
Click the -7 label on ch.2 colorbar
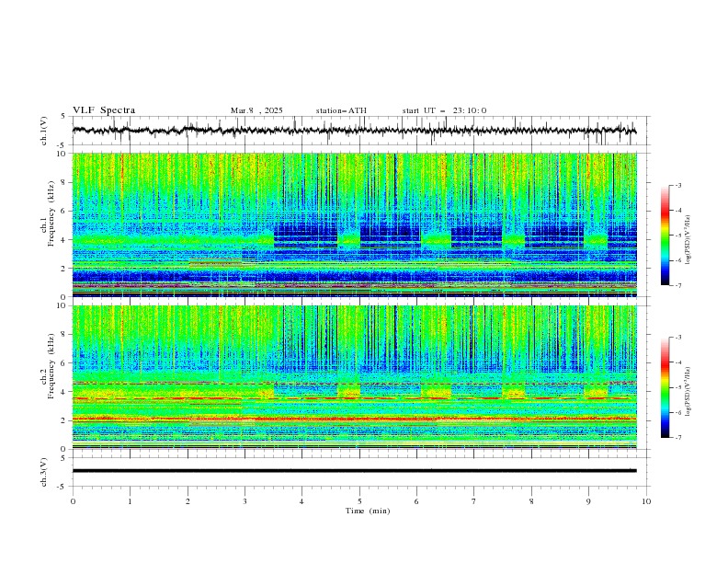click(x=677, y=437)
